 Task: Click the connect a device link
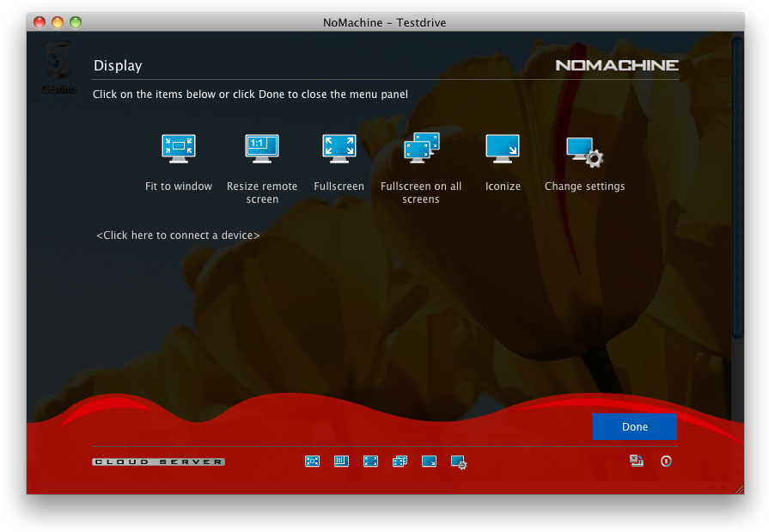178,235
